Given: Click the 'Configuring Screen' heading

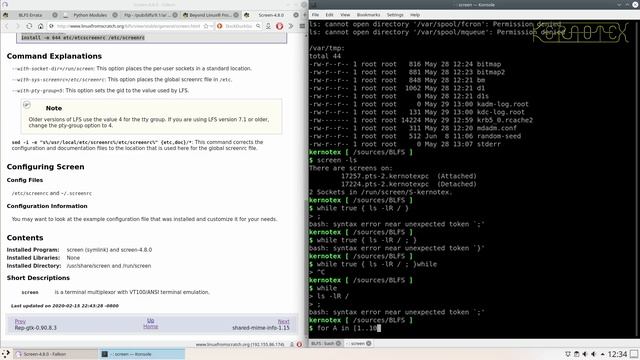Looking at the screenshot, I should click(x=45, y=167).
